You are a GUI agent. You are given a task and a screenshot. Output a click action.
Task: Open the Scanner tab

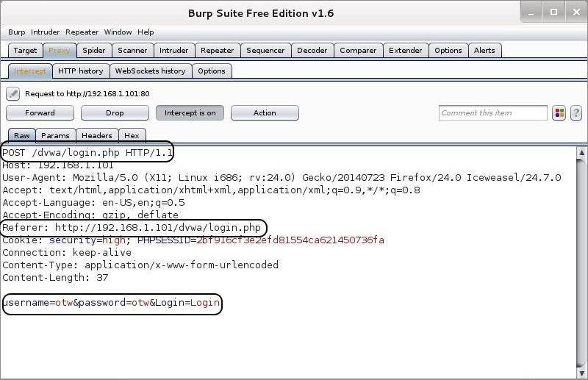132,50
